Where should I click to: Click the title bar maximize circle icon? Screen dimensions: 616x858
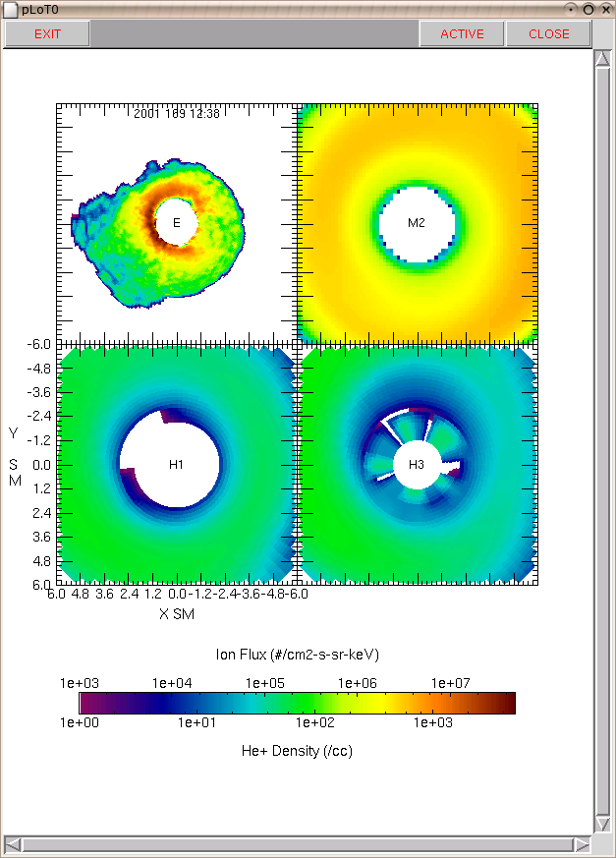click(x=588, y=9)
